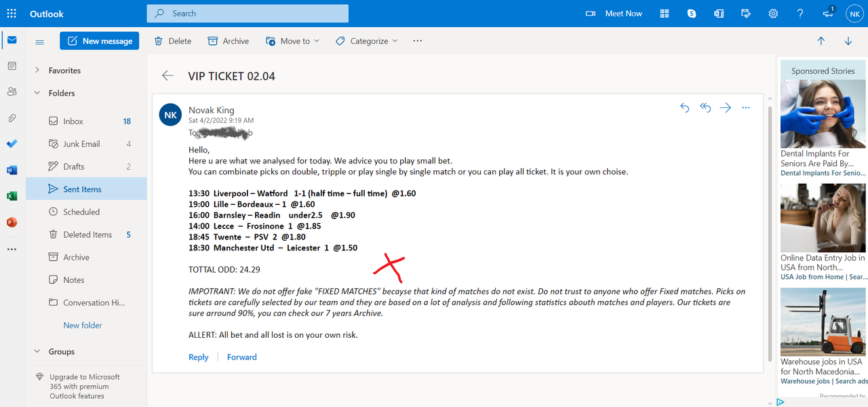The height and width of the screenshot is (407, 868).
Task: Click in the Search box
Action: point(248,13)
